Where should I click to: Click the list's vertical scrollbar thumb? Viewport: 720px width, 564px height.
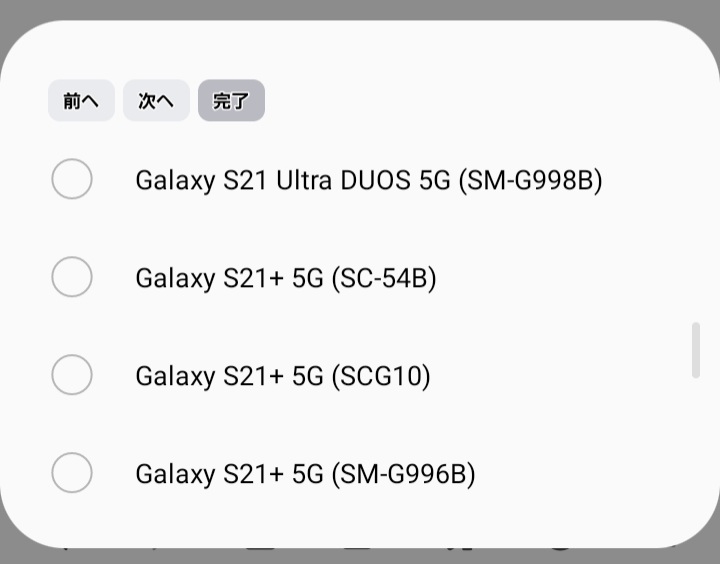pos(696,350)
